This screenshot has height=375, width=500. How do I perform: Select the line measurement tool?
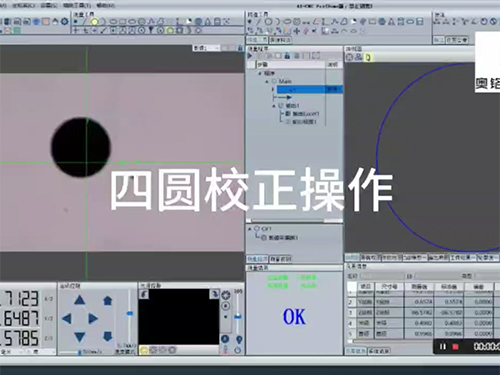pos(85,22)
